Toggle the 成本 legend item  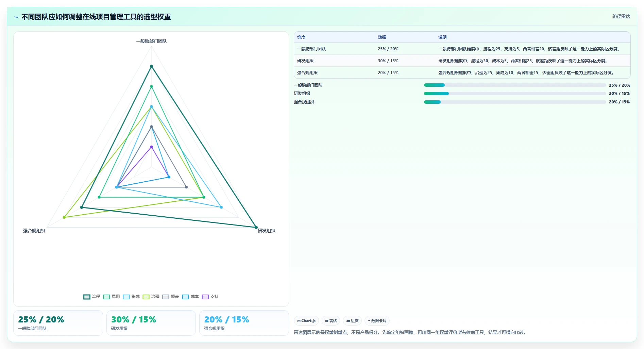(190, 297)
